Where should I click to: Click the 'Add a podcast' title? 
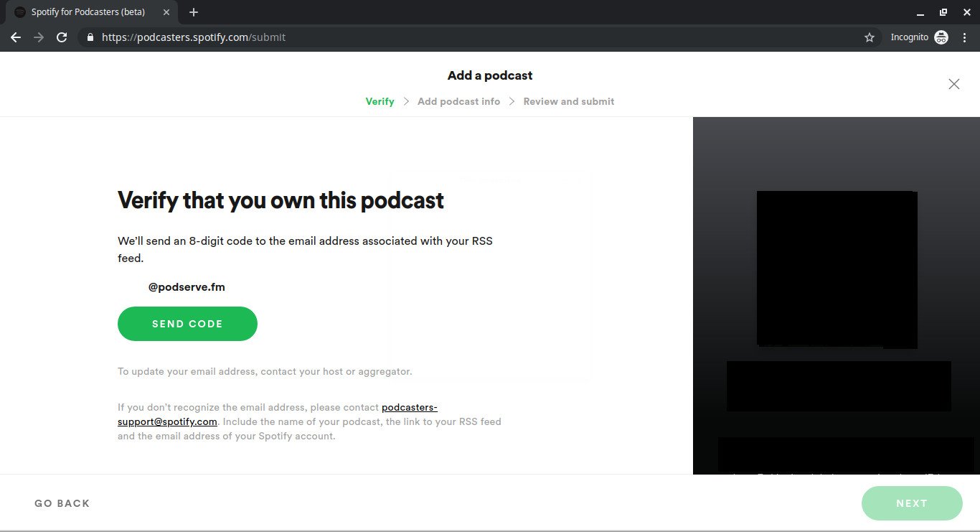tap(490, 75)
